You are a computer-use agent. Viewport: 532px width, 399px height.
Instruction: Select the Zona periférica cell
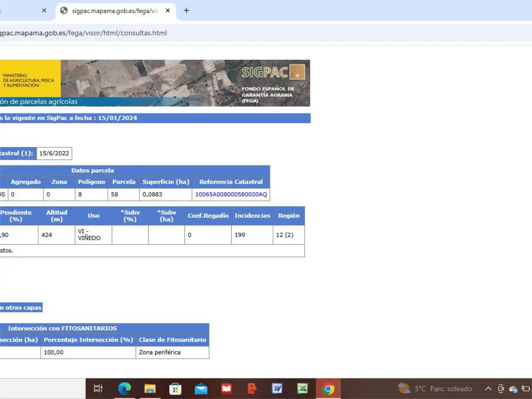click(172, 352)
